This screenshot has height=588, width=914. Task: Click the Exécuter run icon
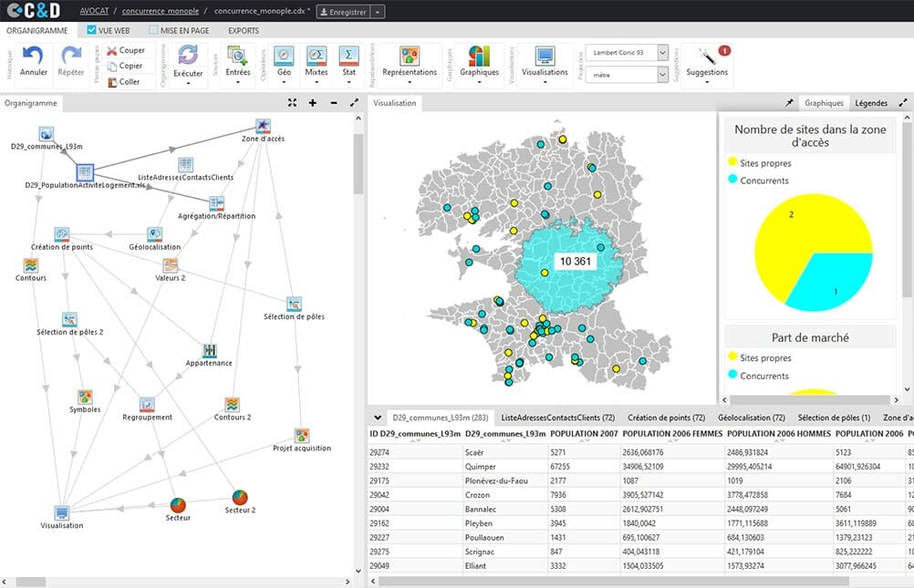tap(188, 56)
